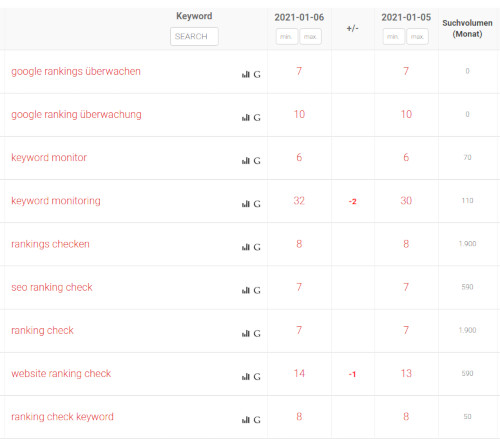Click Google icon for keyword monitor row
The height and width of the screenshot is (439, 500).
(x=257, y=161)
